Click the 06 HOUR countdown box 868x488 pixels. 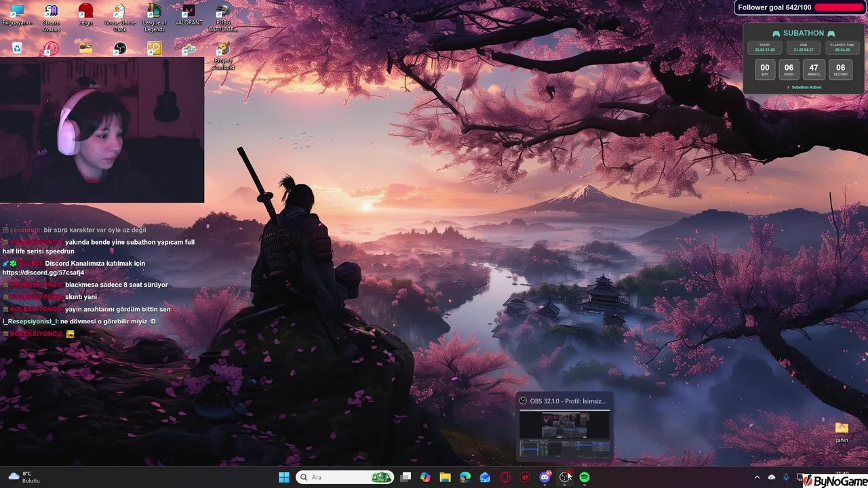pyautogui.click(x=789, y=70)
